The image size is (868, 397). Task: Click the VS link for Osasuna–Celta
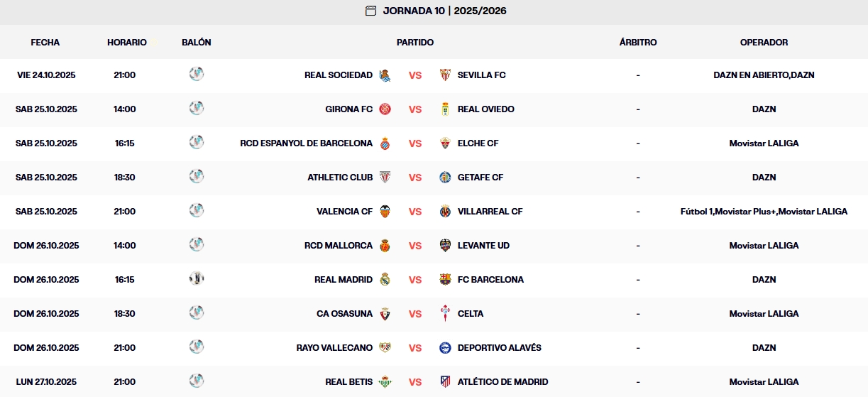tap(415, 314)
